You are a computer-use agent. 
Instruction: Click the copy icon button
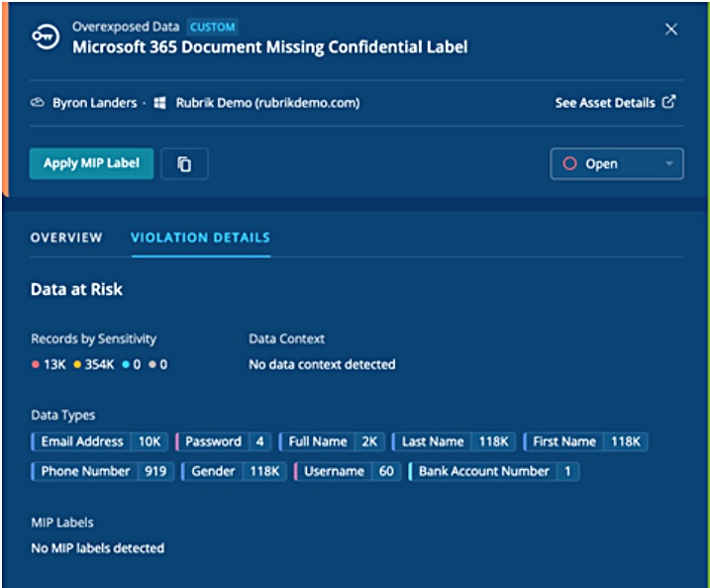(184, 164)
